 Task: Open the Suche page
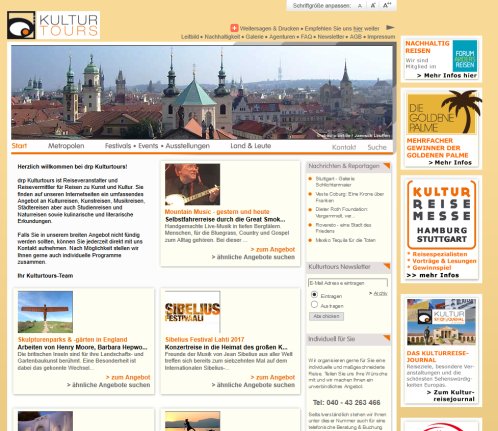tap(377, 147)
